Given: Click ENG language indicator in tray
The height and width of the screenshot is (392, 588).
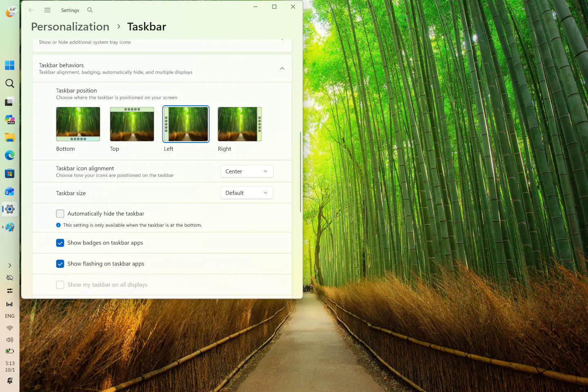Looking at the screenshot, I should (x=10, y=316).
